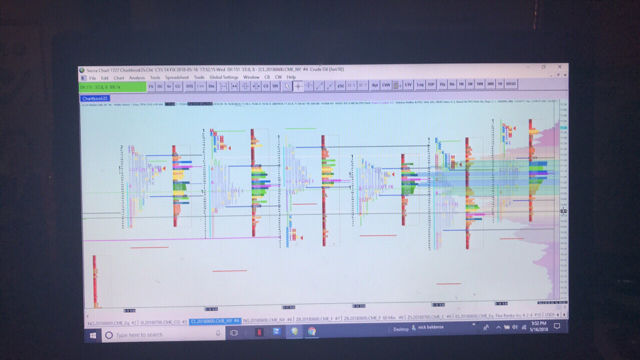Switch to the ZS.20180700.CME_C #9 chart tab
The image size is (640, 360).
(x=429, y=317)
